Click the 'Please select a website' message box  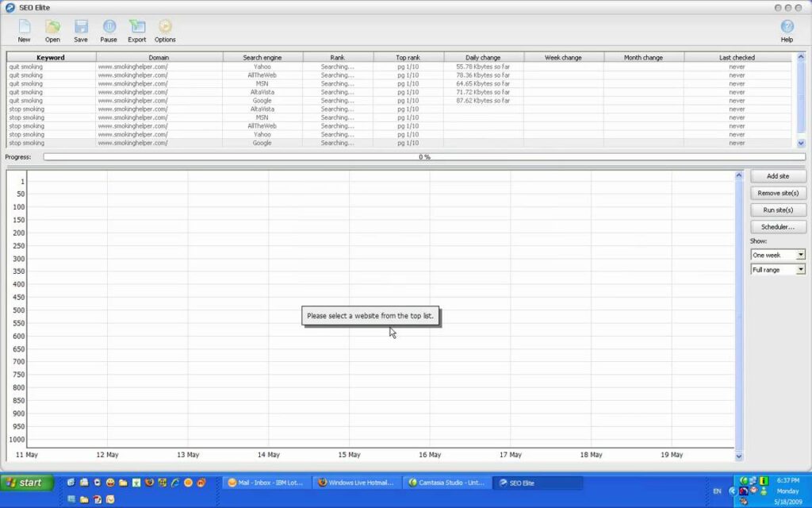click(x=370, y=316)
